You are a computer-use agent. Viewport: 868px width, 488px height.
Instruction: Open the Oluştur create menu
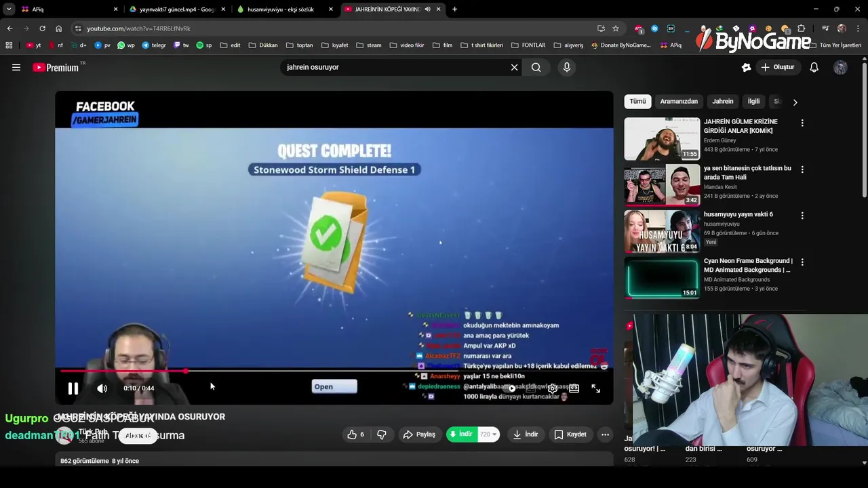tap(777, 67)
